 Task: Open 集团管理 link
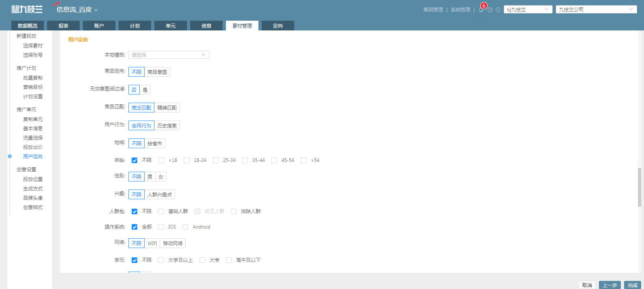coord(433,10)
